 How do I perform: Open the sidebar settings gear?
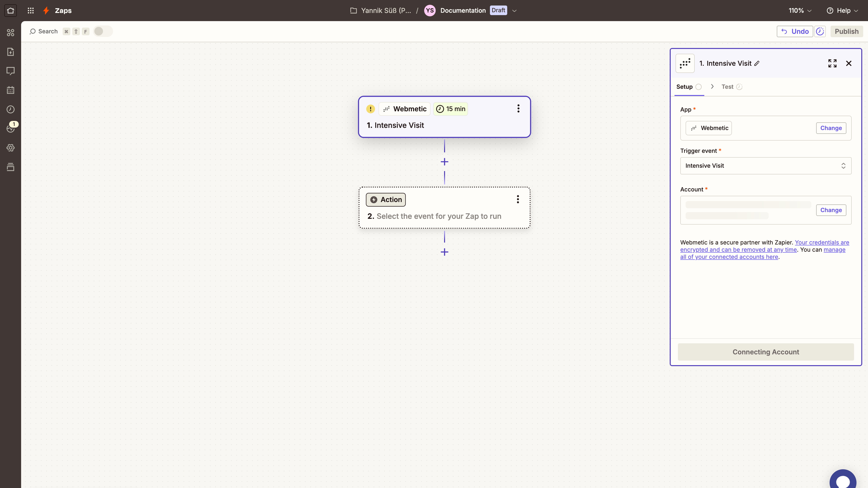coord(11,148)
